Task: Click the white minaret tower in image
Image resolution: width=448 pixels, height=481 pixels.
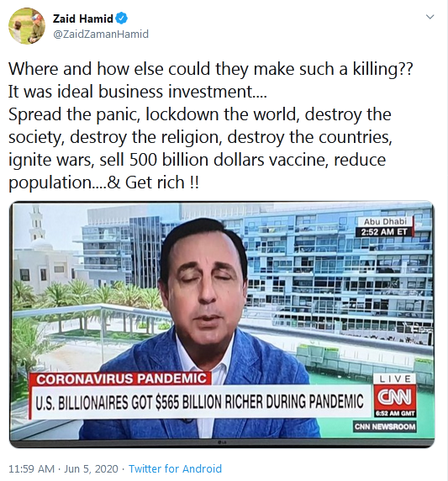Action: (x=37, y=224)
